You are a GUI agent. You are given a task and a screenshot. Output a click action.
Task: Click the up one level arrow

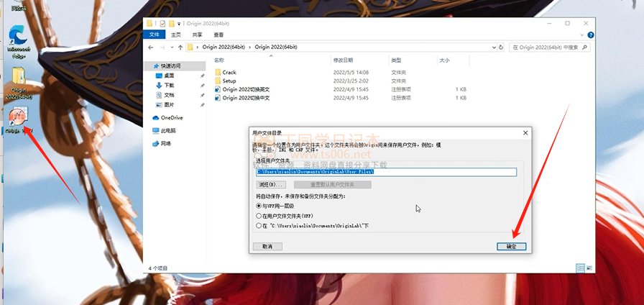tap(180, 47)
